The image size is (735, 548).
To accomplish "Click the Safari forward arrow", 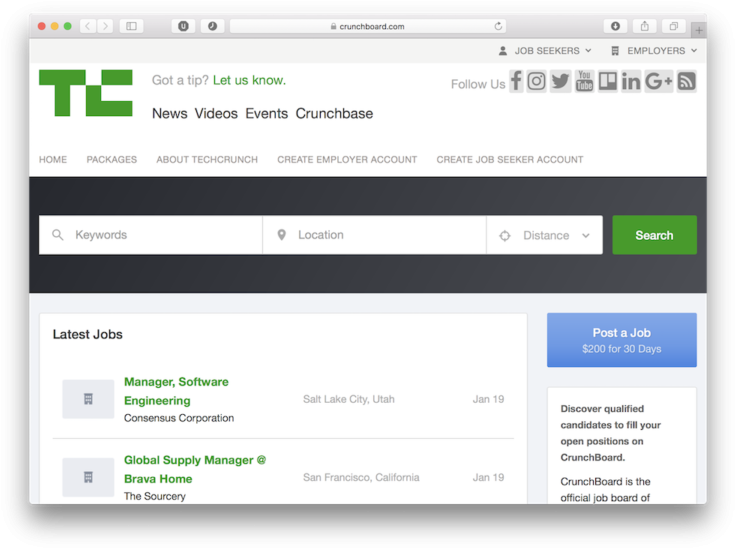I will [105, 26].
